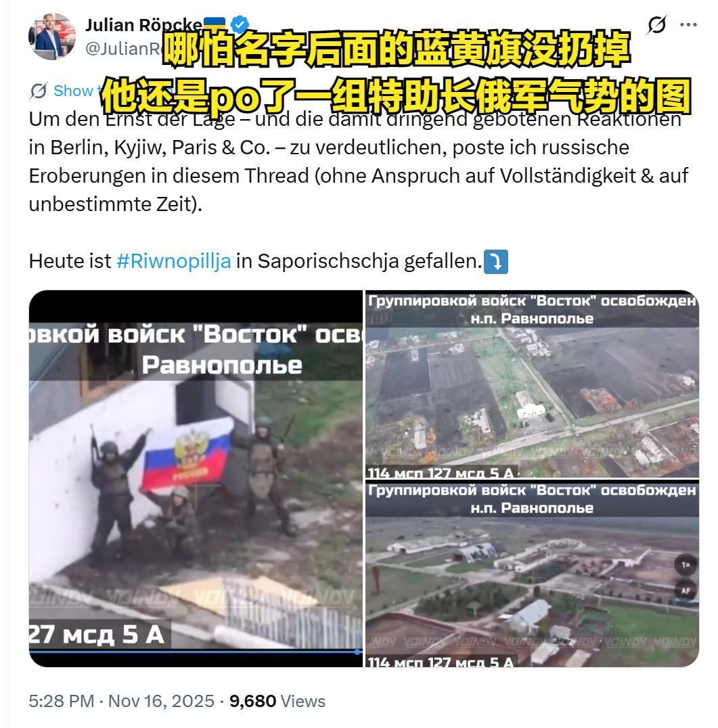Open the Julian Röpcke display name

143,24
